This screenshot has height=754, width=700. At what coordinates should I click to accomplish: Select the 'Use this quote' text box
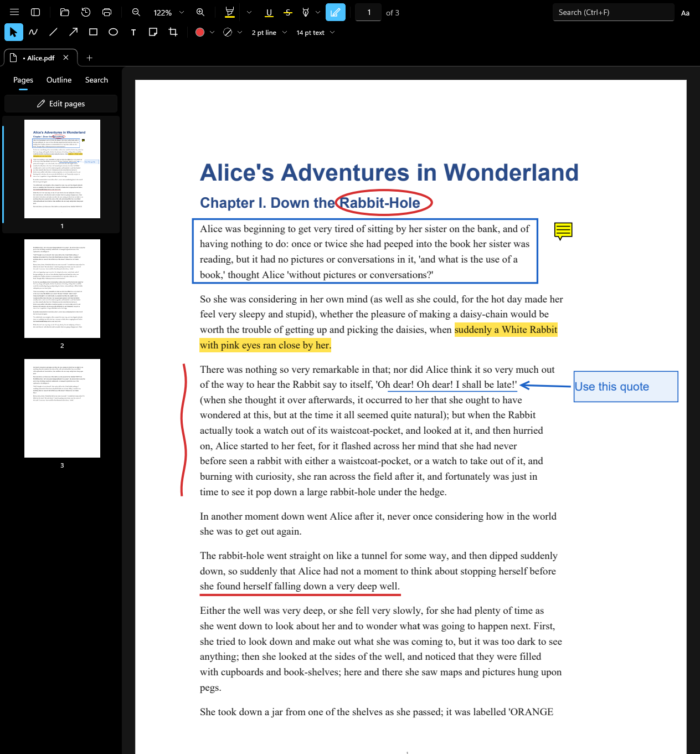[x=626, y=387]
